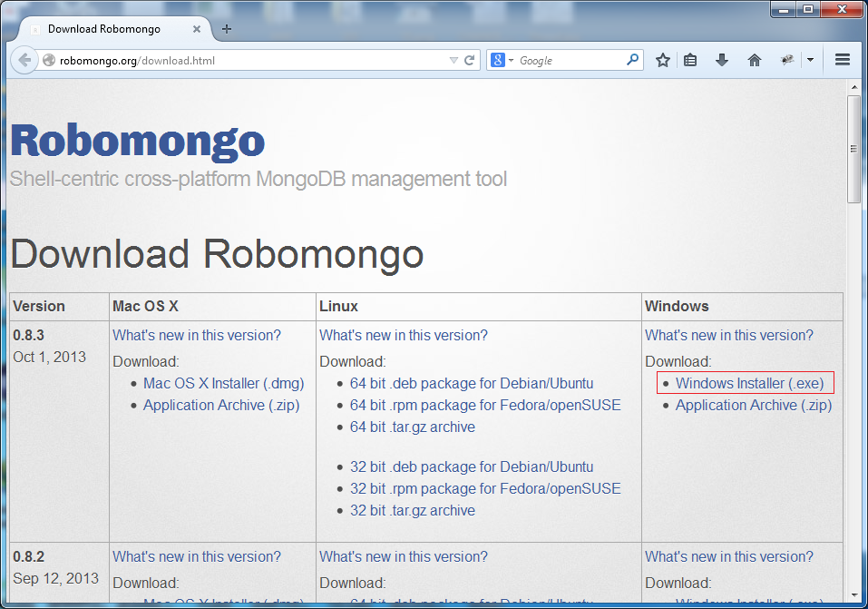
Task: Reload the page with the refresh icon
Action: pos(470,61)
